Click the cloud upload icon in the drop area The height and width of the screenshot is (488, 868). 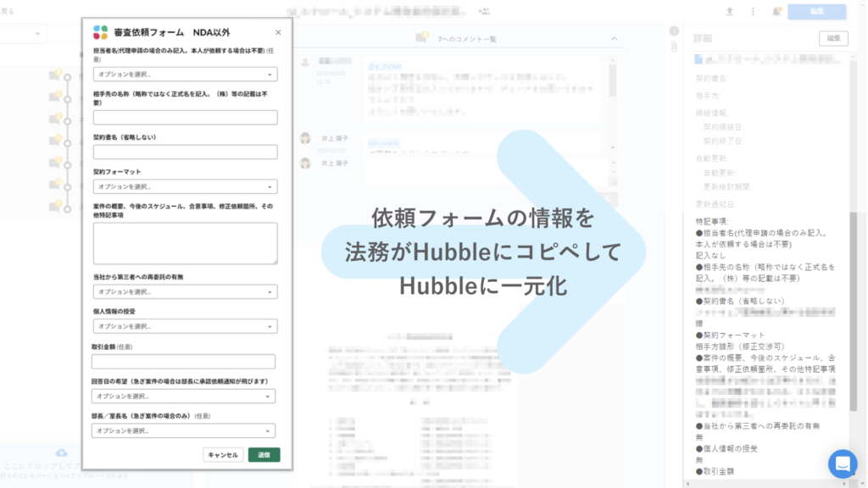click(x=61, y=453)
